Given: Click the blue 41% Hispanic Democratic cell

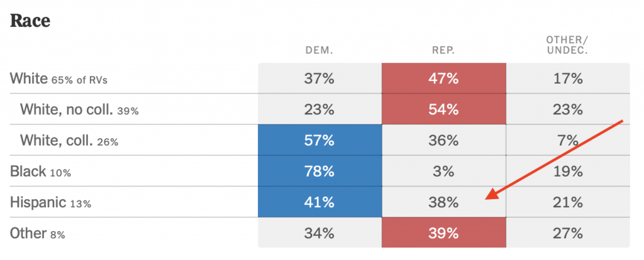Looking at the screenshot, I should click(319, 202).
